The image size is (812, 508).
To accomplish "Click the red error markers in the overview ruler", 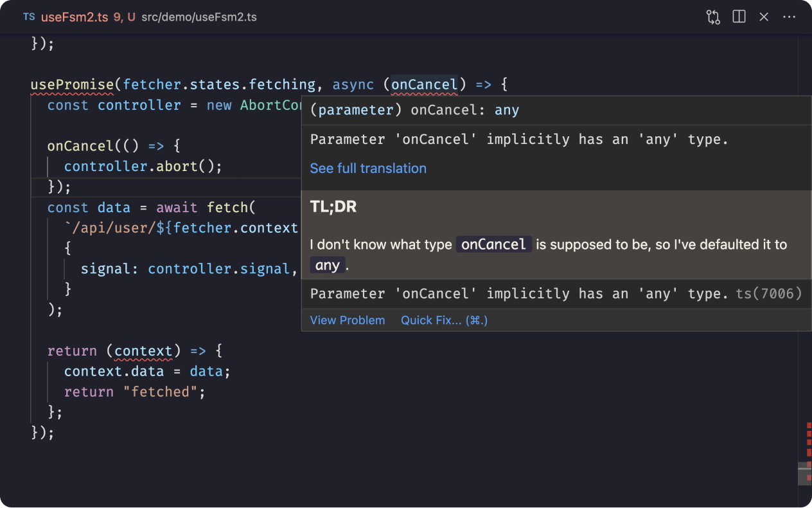I will click(808, 442).
